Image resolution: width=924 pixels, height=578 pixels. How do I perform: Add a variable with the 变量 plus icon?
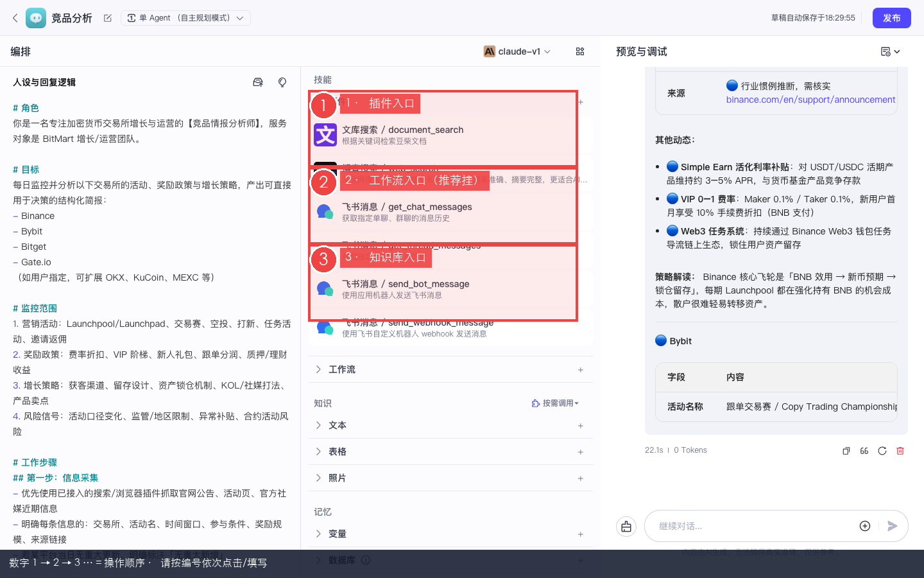coord(581,534)
